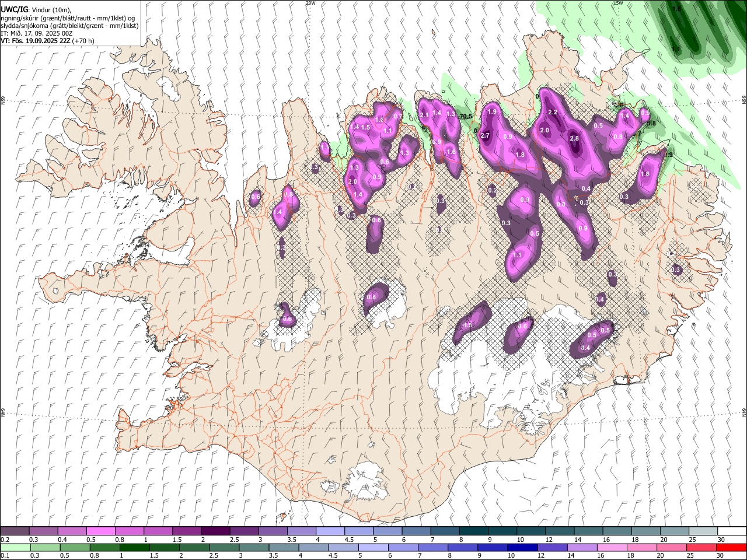Image resolution: width=747 pixels, height=560 pixels.
Task: Pick the upper legend swatch between 4 and 4.5
Action: click(330, 531)
